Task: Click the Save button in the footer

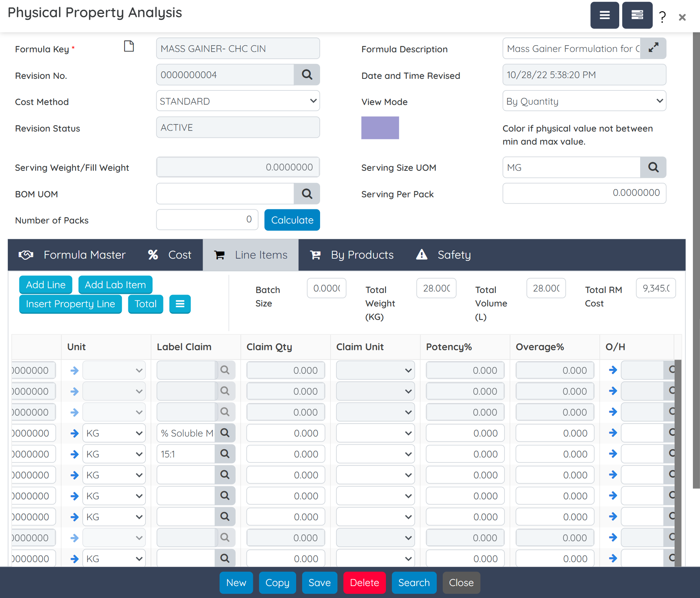Action: 319,583
